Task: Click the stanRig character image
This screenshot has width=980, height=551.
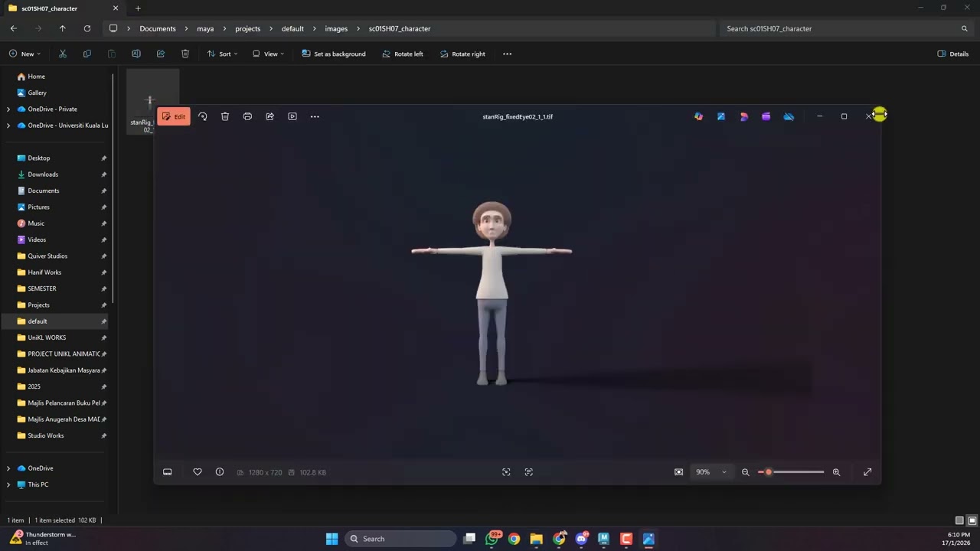Action: (492, 293)
